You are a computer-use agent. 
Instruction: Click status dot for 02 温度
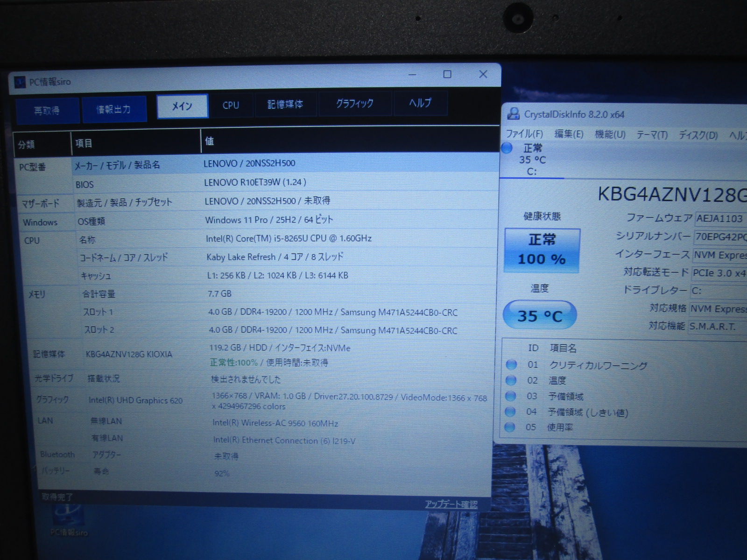(x=511, y=380)
